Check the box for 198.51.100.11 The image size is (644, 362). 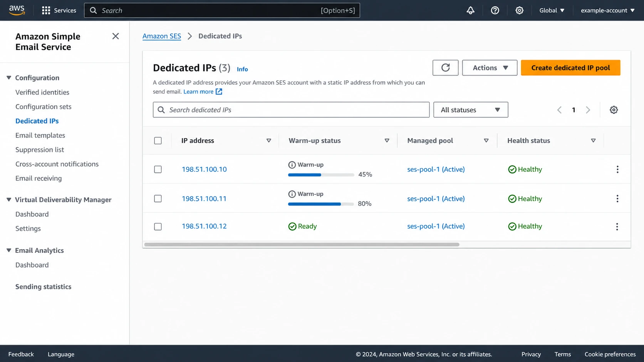coord(158,199)
